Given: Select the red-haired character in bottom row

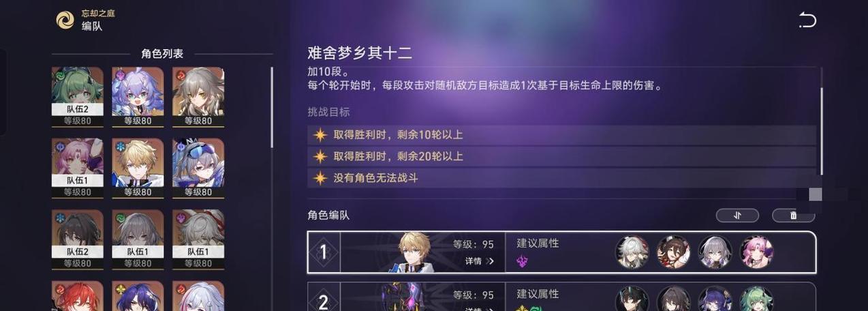Looking at the screenshot, I should (x=78, y=296).
